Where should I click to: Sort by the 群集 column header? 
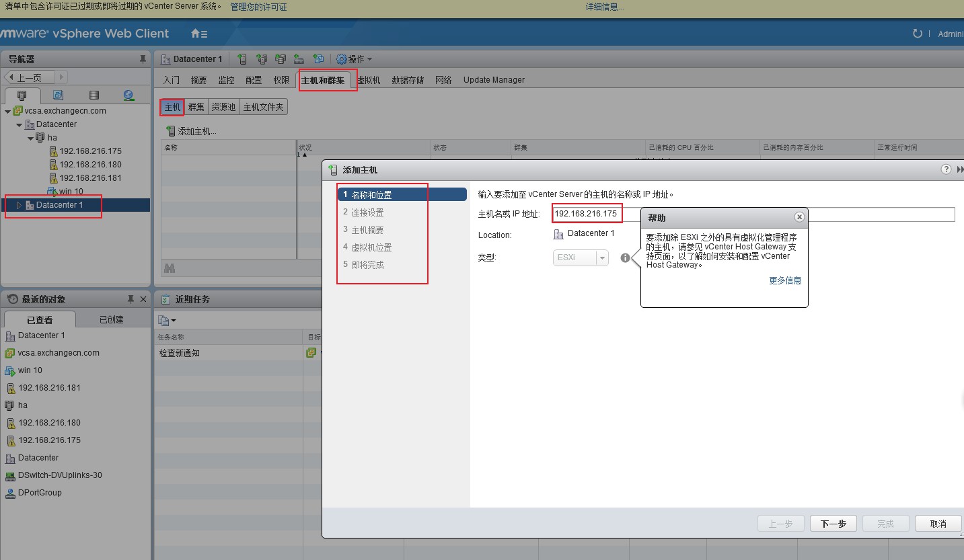click(x=578, y=147)
